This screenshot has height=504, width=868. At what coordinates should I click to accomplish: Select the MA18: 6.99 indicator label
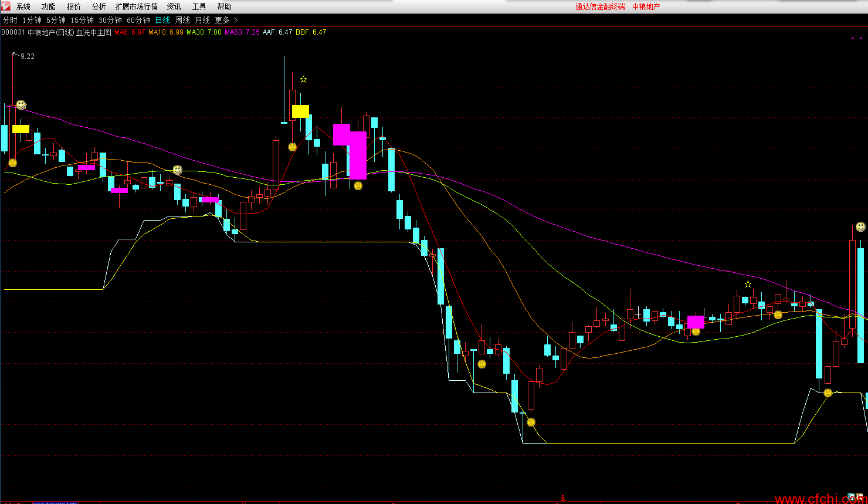166,32
